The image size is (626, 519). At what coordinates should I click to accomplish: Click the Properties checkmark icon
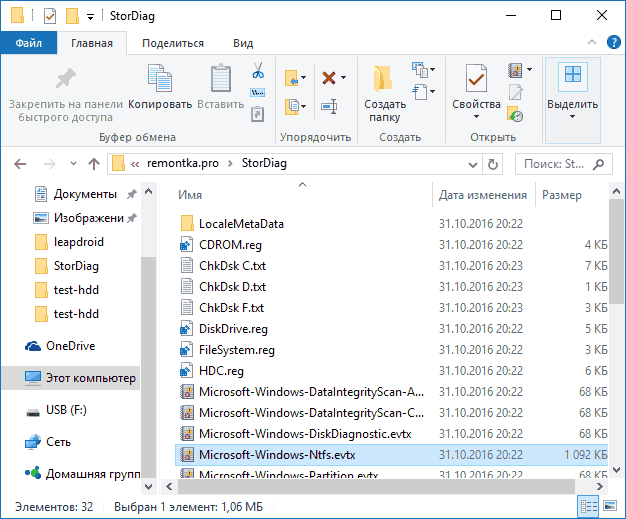(476, 78)
